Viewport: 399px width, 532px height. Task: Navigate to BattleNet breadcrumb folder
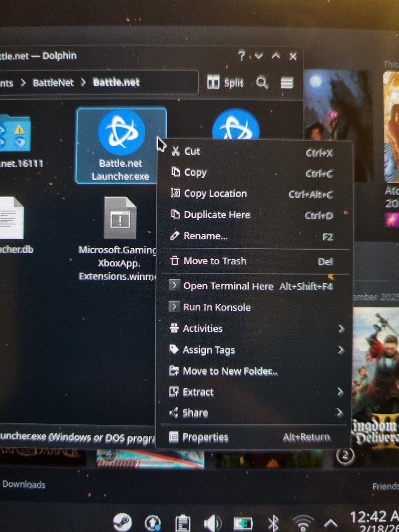[53, 83]
